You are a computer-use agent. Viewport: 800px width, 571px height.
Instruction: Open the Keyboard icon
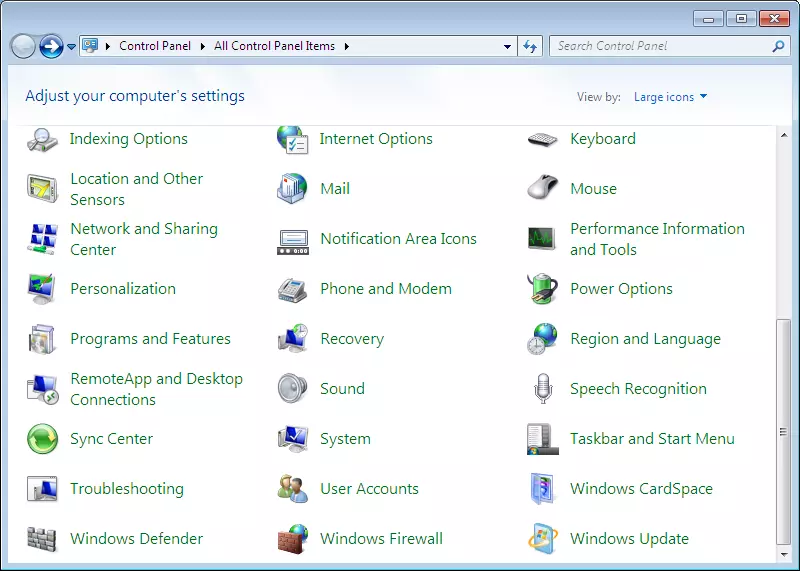point(542,139)
